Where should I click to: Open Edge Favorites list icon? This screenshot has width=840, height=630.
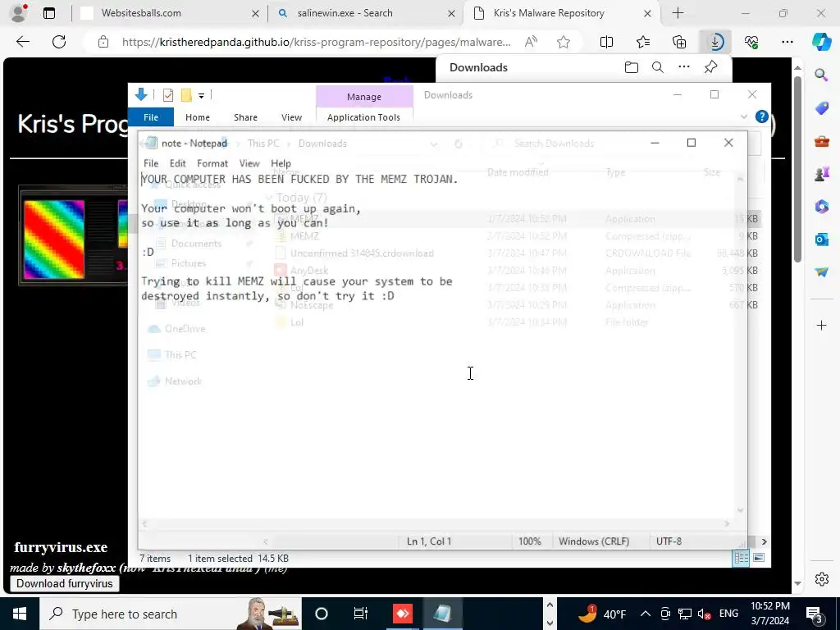[x=643, y=42]
